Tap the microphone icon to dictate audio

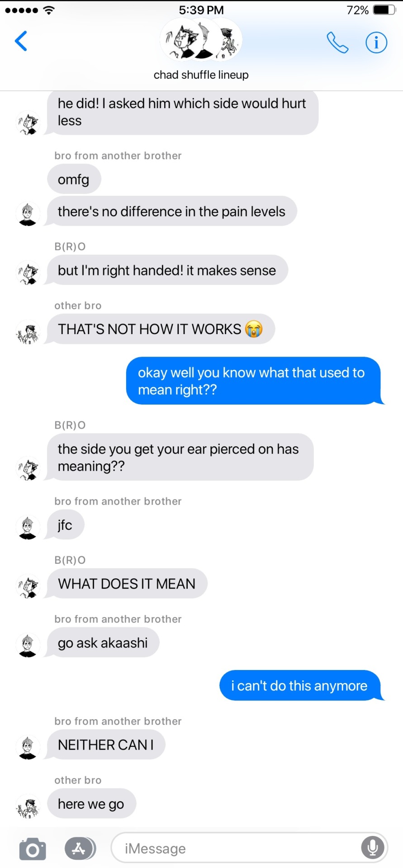coord(373,848)
